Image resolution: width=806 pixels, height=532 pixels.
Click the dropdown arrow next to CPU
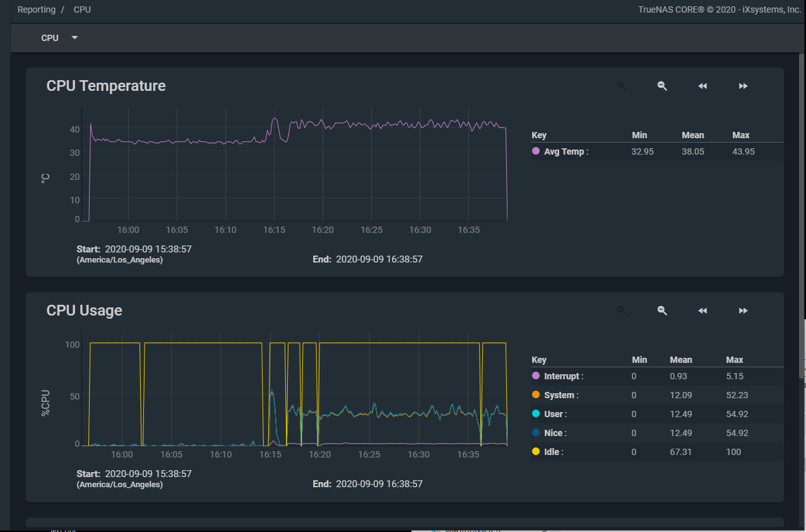74,38
